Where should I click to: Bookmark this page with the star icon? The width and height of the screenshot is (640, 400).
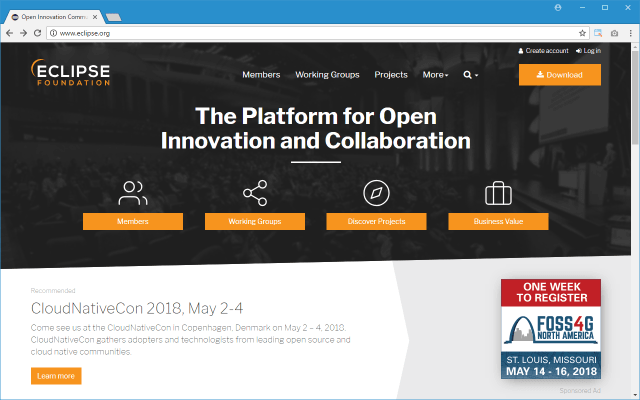pyautogui.click(x=582, y=33)
